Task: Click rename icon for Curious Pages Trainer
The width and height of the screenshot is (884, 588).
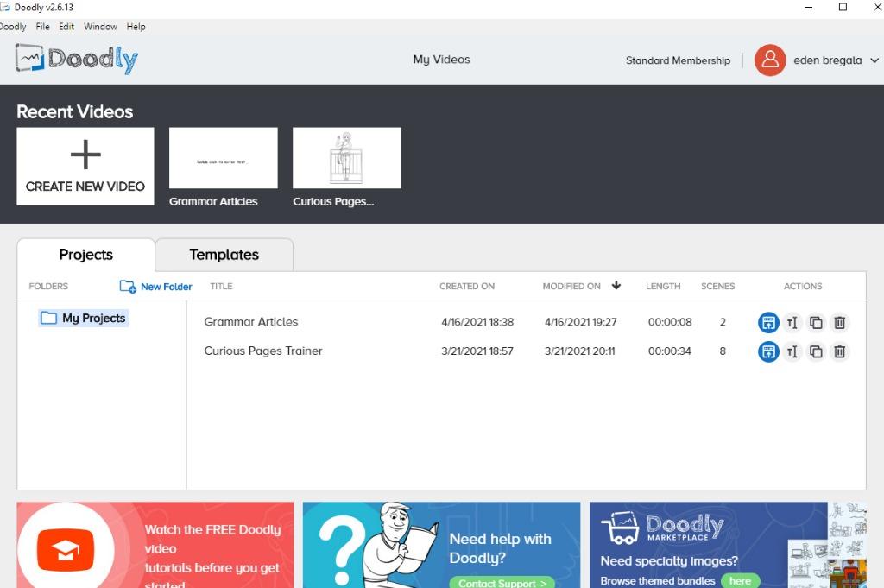Action: (792, 351)
